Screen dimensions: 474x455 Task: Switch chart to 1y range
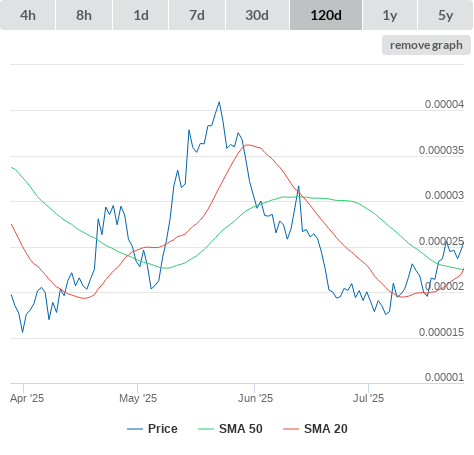[390, 15]
